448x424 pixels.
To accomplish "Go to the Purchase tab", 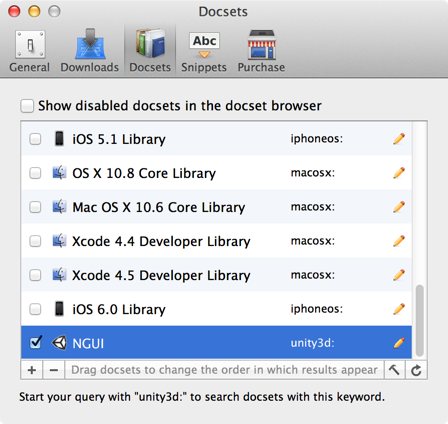I will [x=261, y=51].
